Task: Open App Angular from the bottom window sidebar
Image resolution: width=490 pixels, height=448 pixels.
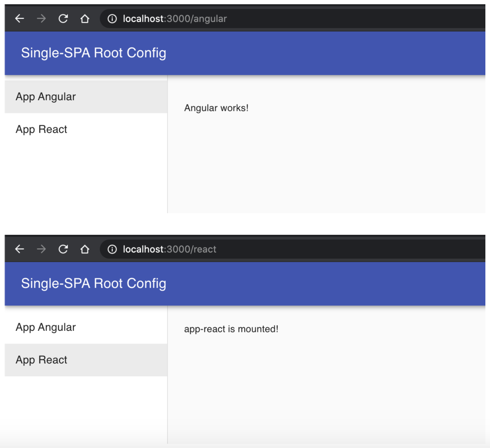Action: [x=45, y=327]
